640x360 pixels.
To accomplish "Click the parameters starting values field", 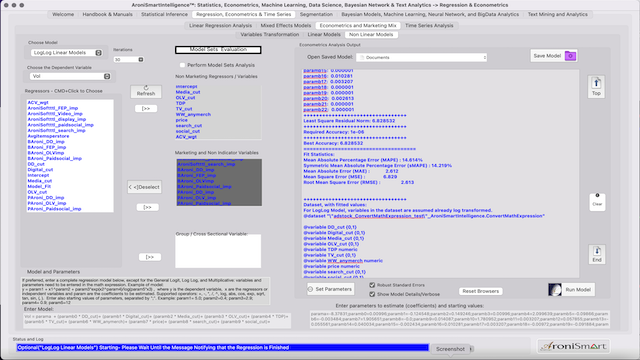I will tap(460, 319).
